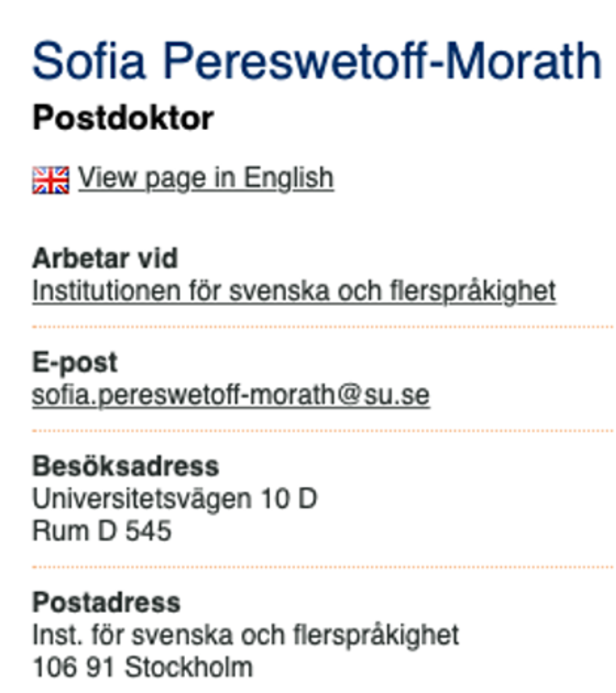This screenshot has height=693, width=616.
Task: Click the surname Pereswetoff-Morath in the heading
Action: click(383, 61)
